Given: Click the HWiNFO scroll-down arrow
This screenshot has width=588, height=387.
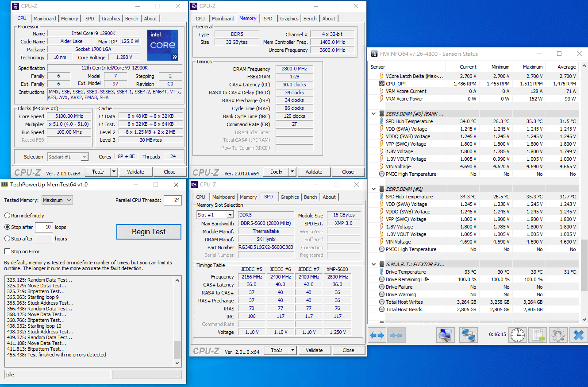Looking at the screenshot, I should pyautogui.click(x=584, y=319).
